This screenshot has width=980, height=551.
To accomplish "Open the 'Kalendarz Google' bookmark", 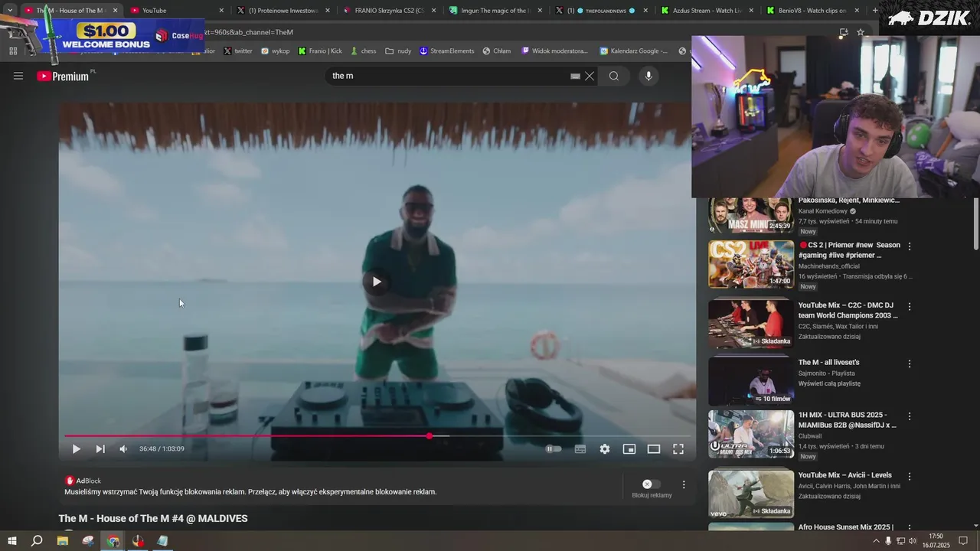I will (634, 51).
